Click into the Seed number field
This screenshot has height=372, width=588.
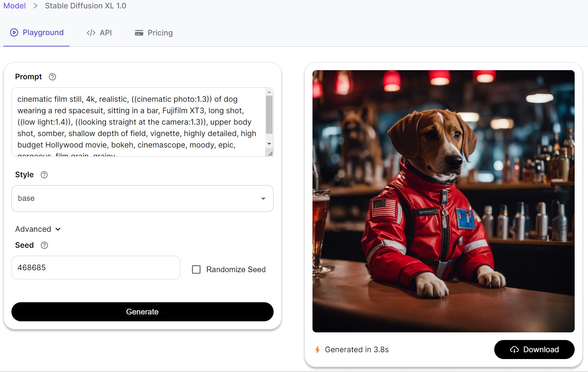click(95, 268)
